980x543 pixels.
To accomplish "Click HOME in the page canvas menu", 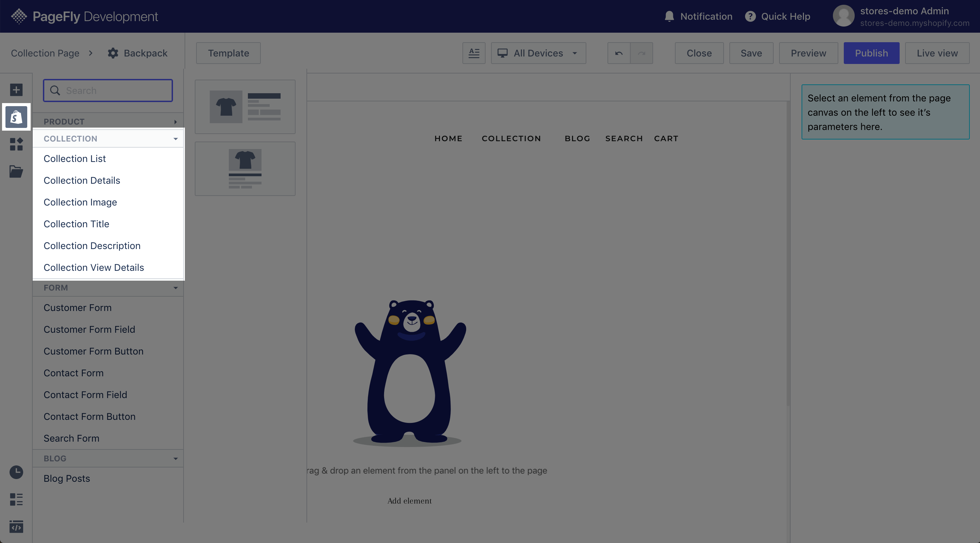I will 448,139.
